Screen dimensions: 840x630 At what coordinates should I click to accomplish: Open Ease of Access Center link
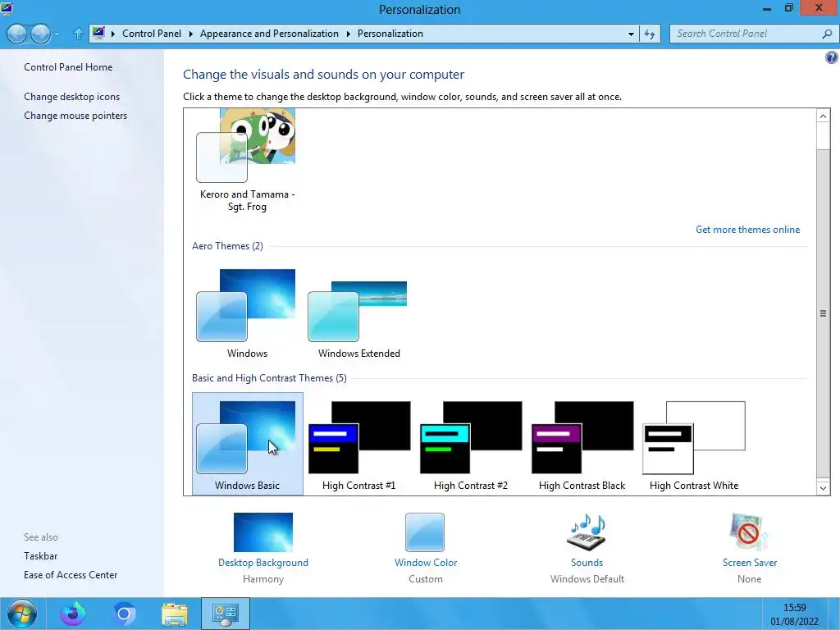[x=71, y=575]
